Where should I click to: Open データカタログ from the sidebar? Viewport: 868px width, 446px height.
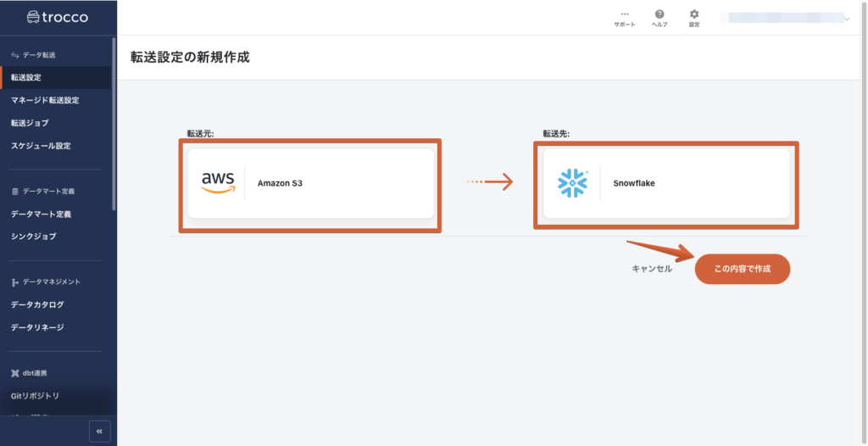[37, 304]
